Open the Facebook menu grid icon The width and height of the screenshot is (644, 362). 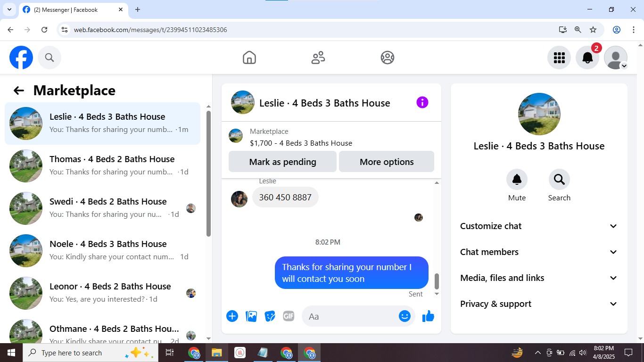(x=559, y=58)
